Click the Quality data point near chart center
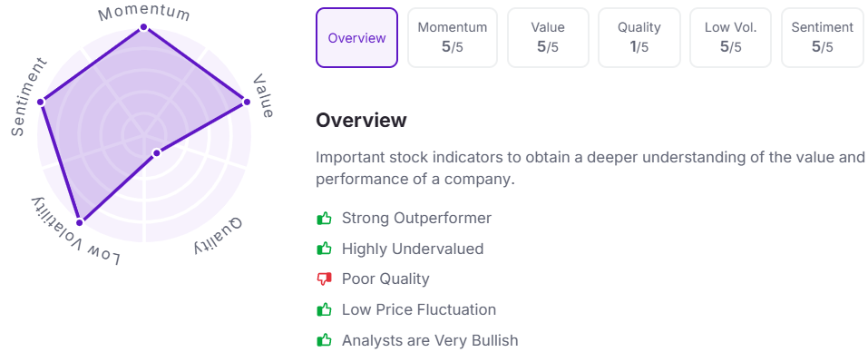The width and height of the screenshot is (868, 352). [x=156, y=152]
